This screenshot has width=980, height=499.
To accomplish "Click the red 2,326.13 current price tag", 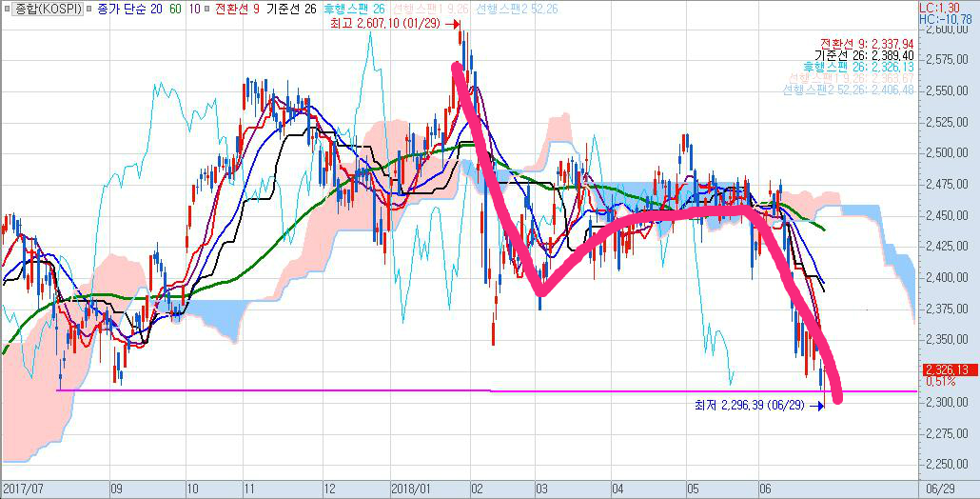I will click(x=949, y=369).
